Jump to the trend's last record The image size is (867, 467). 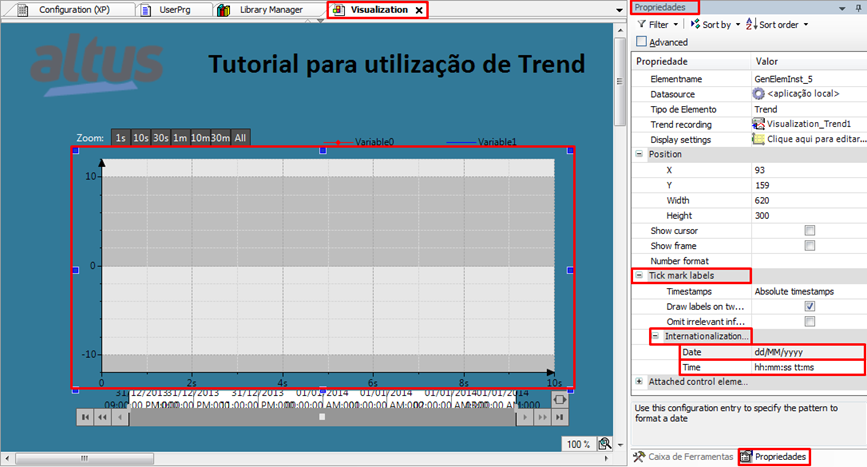559,417
